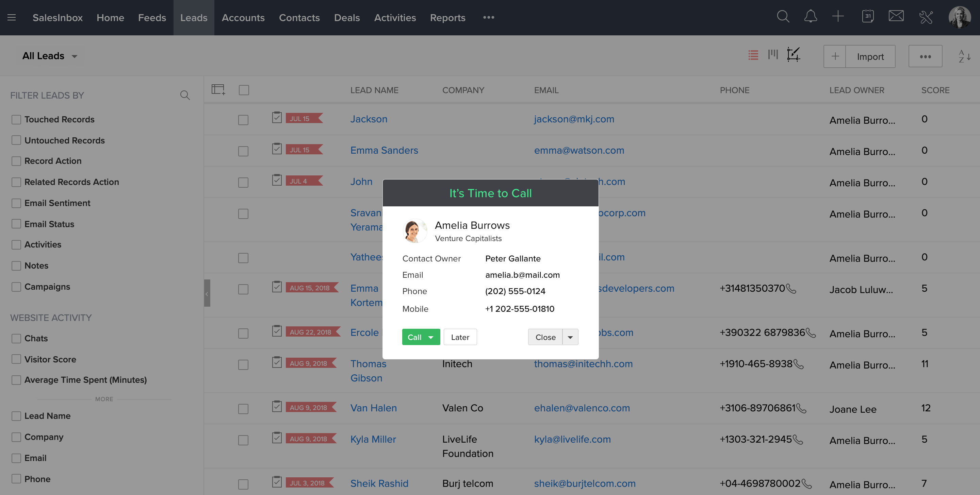
Task: Click the Import button
Action: click(870, 56)
